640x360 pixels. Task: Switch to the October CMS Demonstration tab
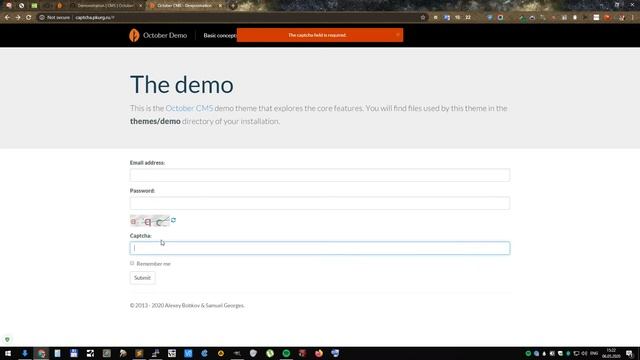184,6
